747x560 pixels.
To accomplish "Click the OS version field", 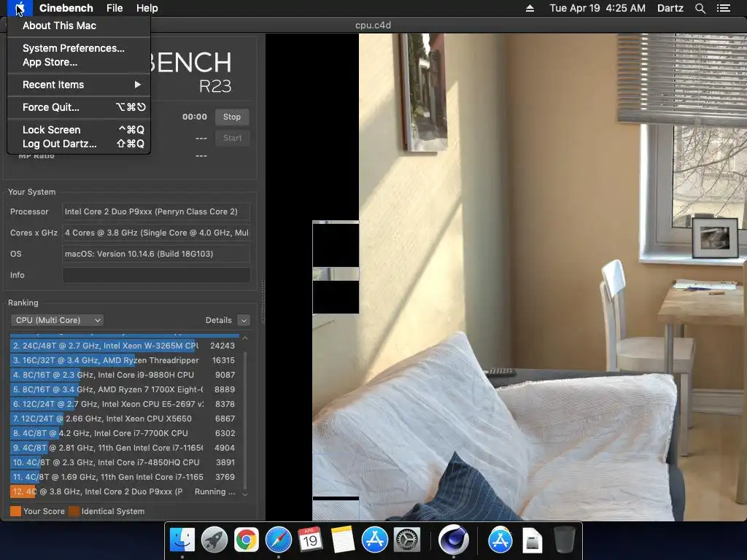I will pyautogui.click(x=156, y=254).
